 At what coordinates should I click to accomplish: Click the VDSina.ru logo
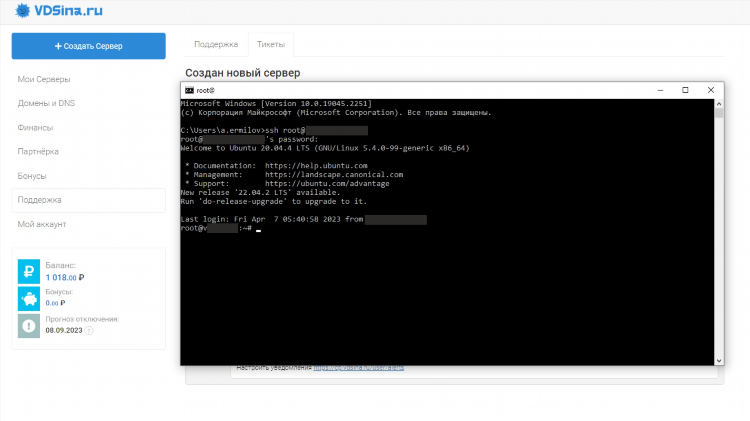pos(58,11)
